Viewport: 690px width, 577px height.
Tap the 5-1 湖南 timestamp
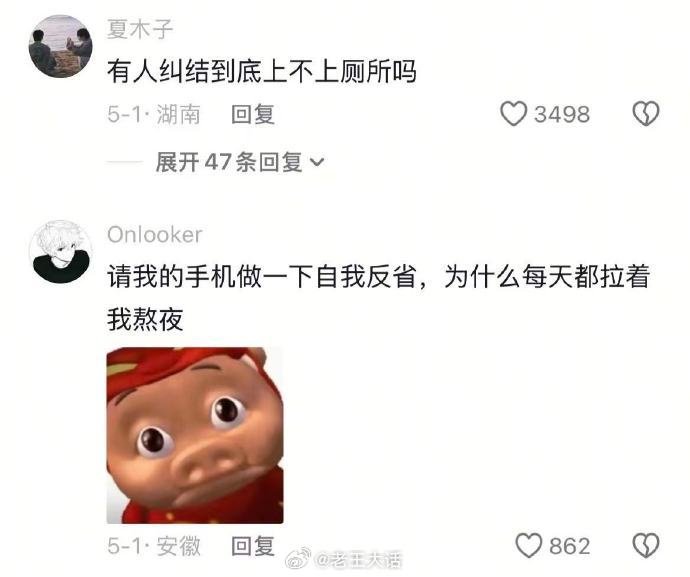pyautogui.click(x=154, y=114)
